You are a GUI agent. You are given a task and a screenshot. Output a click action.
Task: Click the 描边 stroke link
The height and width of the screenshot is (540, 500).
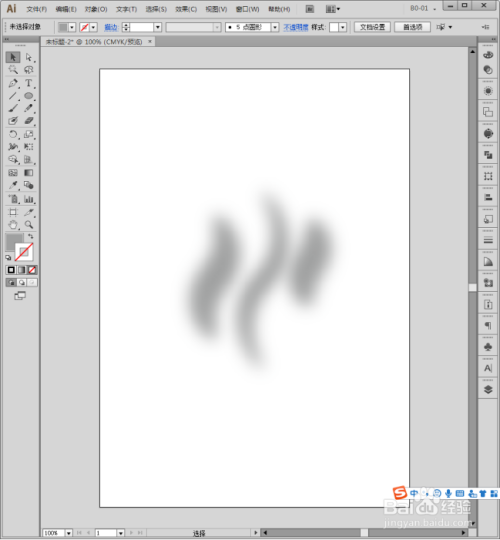[x=111, y=27]
